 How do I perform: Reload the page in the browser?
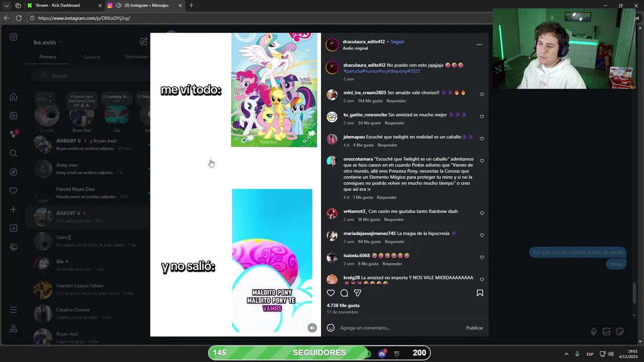click(19, 18)
